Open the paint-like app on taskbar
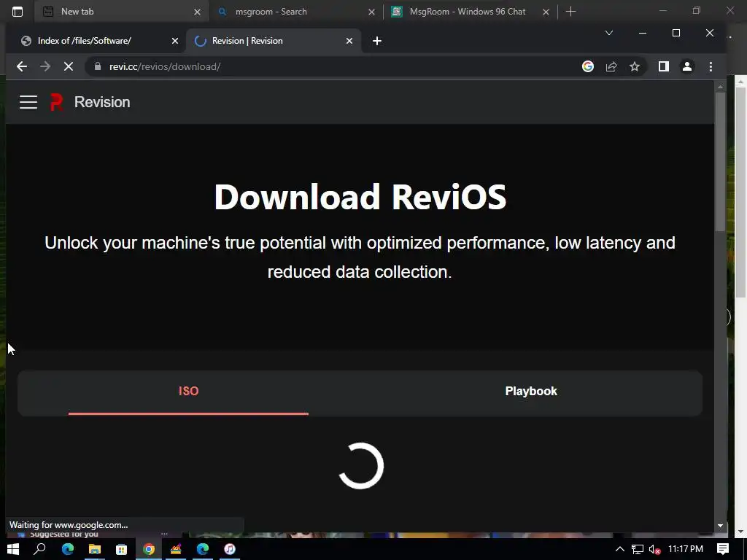This screenshot has width=747, height=560. pos(176,549)
